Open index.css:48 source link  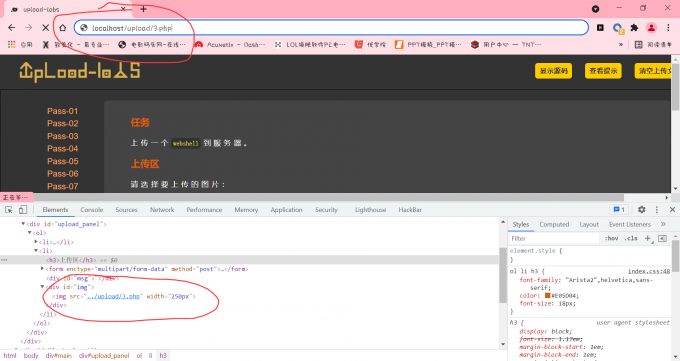[x=649, y=271]
